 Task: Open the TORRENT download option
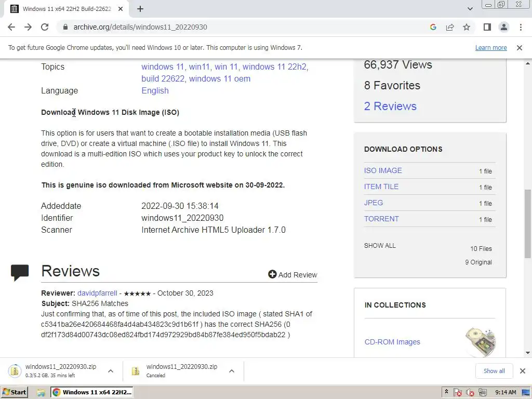pos(381,219)
